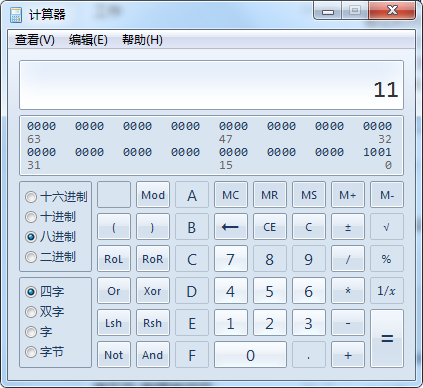Image resolution: width=423 pixels, height=388 pixels.
Task: Click the open parenthesis button
Action: [x=114, y=227]
